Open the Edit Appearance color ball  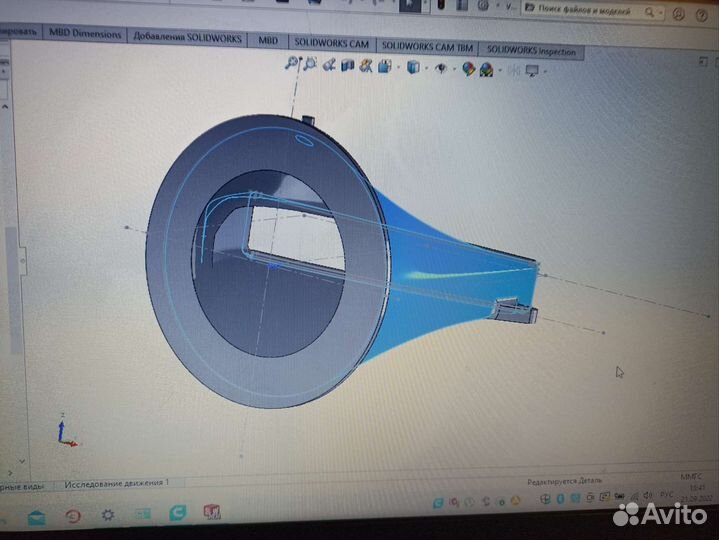(468, 69)
